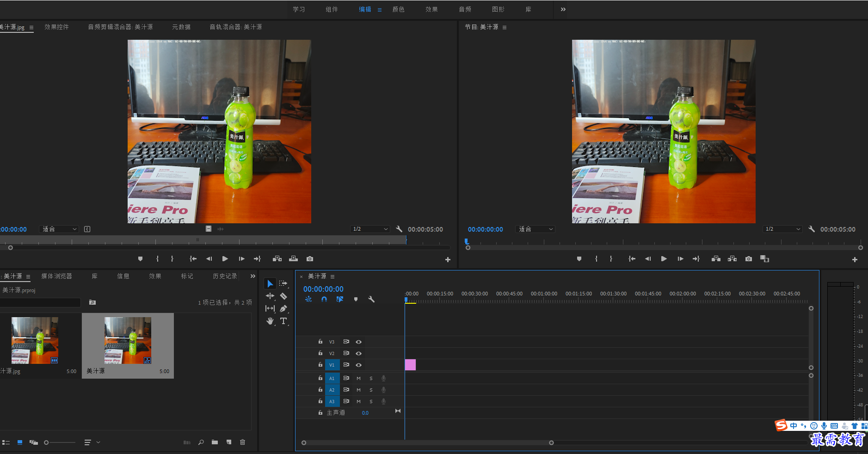Open Button Editor plus in Source monitor
This screenshot has height=454, width=868.
click(x=448, y=260)
